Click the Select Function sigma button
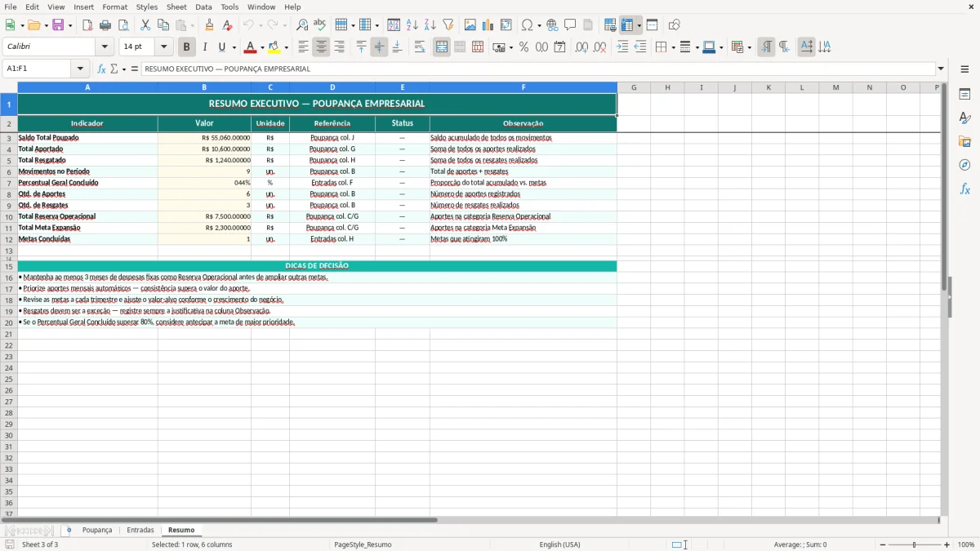The height and width of the screenshot is (551, 980). (x=114, y=69)
